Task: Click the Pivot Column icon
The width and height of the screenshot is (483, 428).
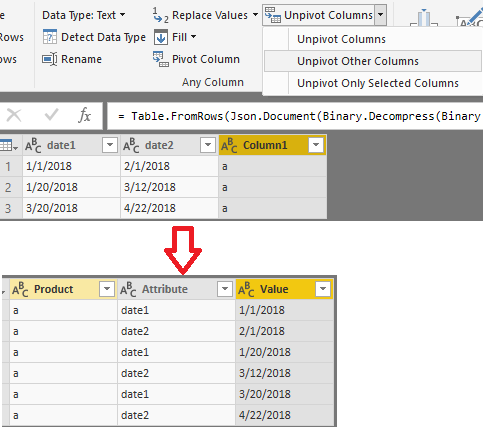Action: pos(161,59)
